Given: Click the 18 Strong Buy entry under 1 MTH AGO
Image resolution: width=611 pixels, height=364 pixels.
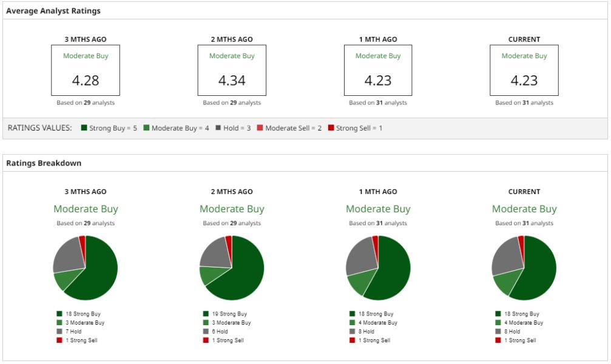Looking at the screenshot, I should pyautogui.click(x=371, y=314).
